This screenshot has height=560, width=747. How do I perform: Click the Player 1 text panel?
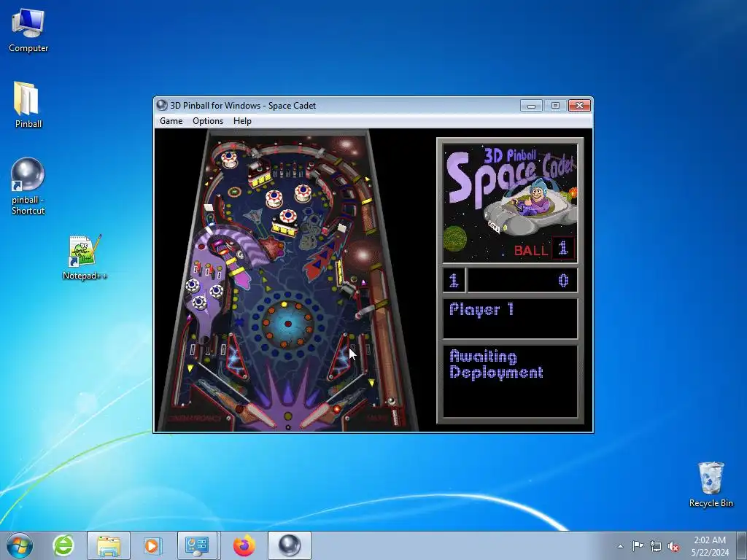click(x=510, y=318)
